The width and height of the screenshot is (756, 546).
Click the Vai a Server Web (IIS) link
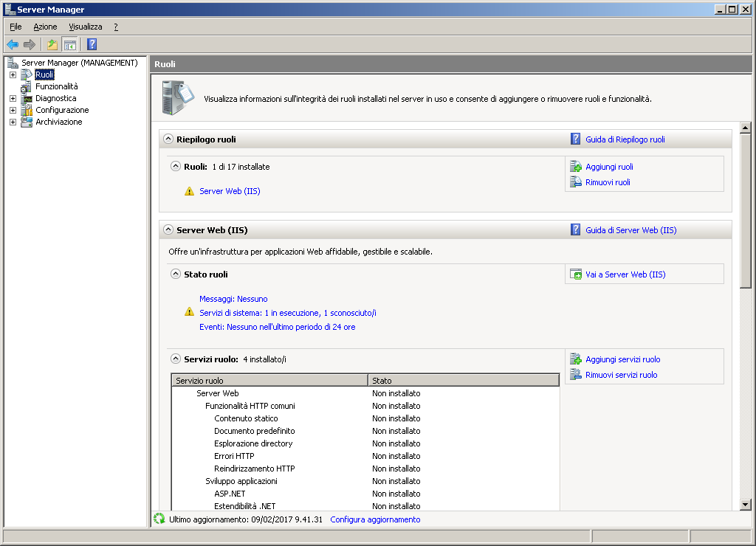(625, 274)
